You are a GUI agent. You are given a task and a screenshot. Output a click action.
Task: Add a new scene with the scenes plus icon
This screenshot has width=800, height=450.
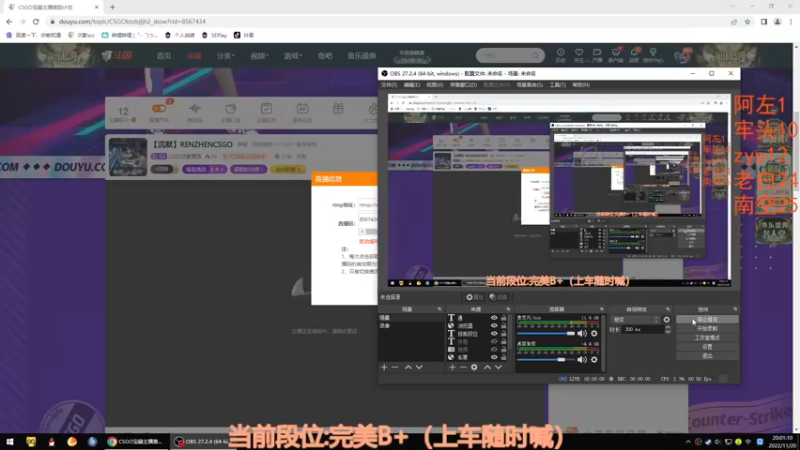[384, 367]
